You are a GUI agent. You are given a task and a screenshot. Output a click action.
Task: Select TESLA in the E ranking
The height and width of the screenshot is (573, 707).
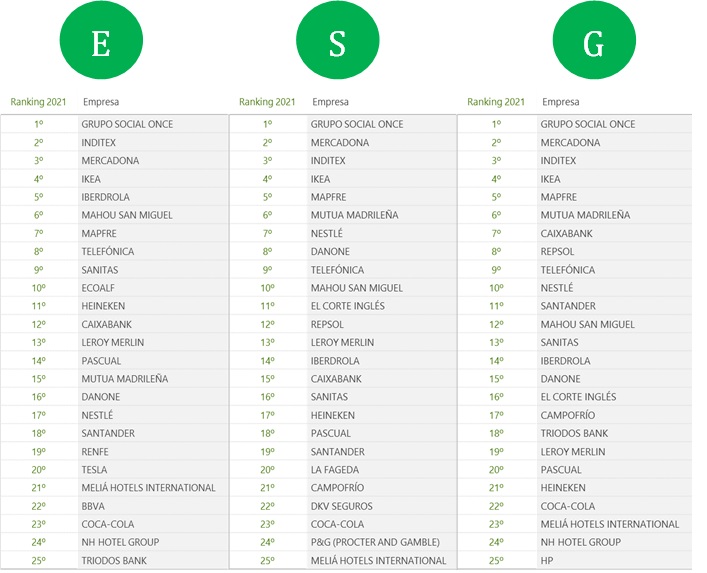coord(94,470)
